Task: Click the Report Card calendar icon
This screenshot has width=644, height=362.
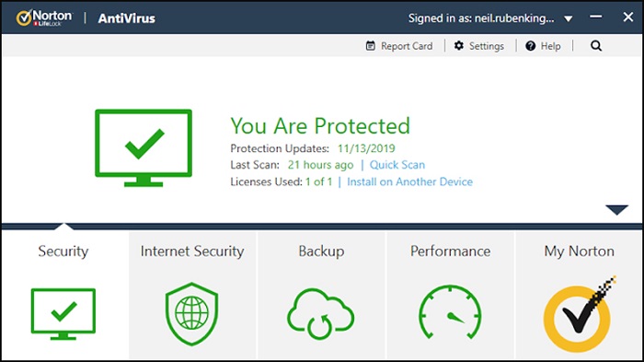Action: click(x=371, y=46)
